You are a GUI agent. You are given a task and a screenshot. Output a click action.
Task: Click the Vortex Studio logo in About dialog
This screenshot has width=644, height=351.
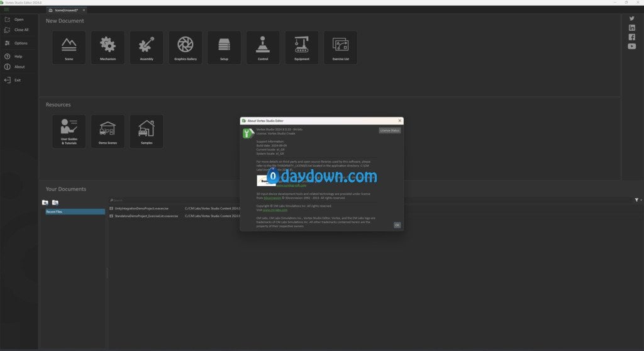tap(248, 133)
